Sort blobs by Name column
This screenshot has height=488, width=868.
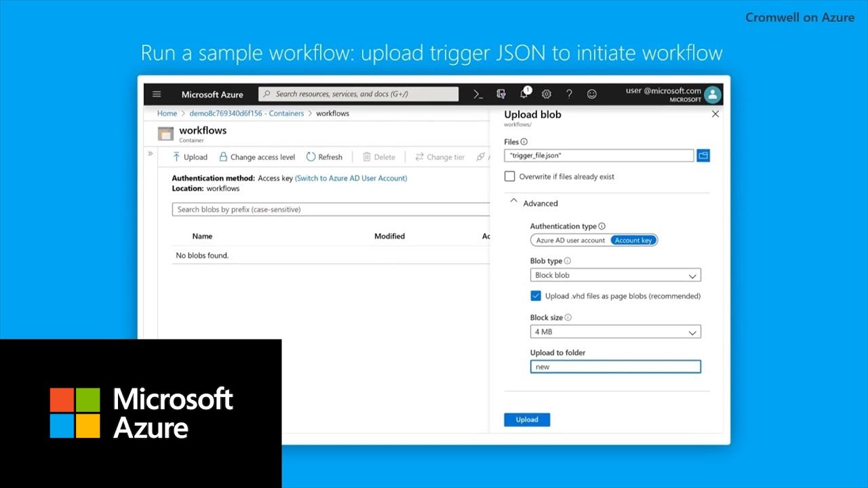pyautogui.click(x=202, y=236)
